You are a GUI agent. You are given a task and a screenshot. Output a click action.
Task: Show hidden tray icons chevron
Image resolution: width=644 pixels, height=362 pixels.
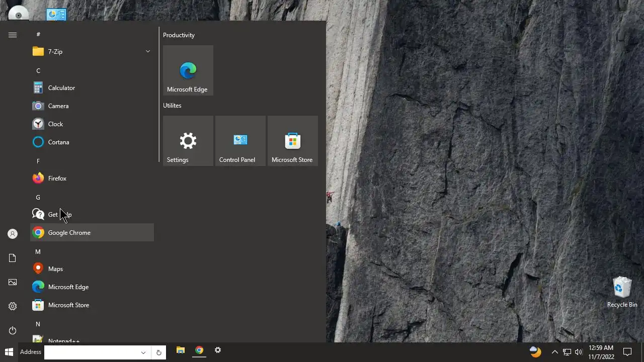pyautogui.click(x=555, y=352)
